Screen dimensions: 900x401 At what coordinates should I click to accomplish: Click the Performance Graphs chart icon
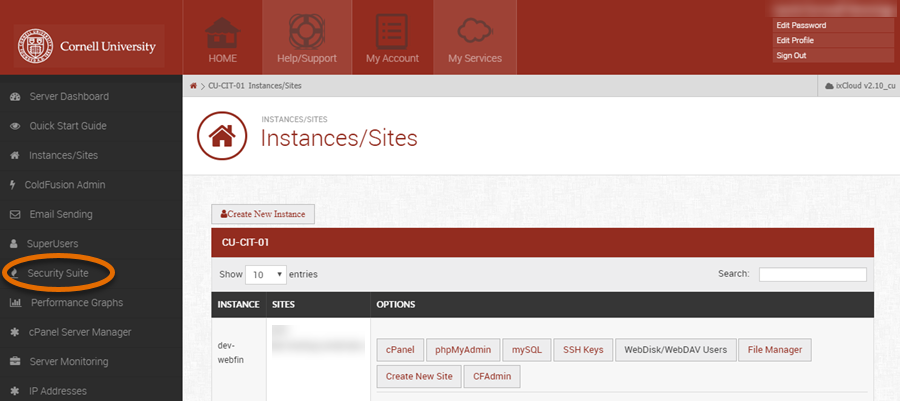[x=15, y=303]
